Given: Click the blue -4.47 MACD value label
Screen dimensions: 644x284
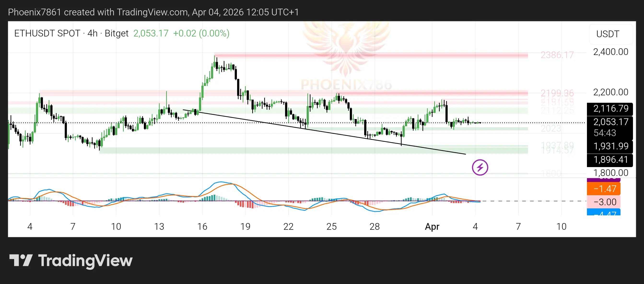Looking at the screenshot, I should click(x=604, y=213).
